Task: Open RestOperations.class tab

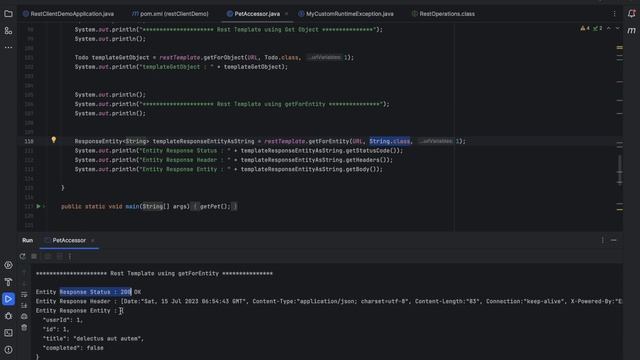Action: 443,14
